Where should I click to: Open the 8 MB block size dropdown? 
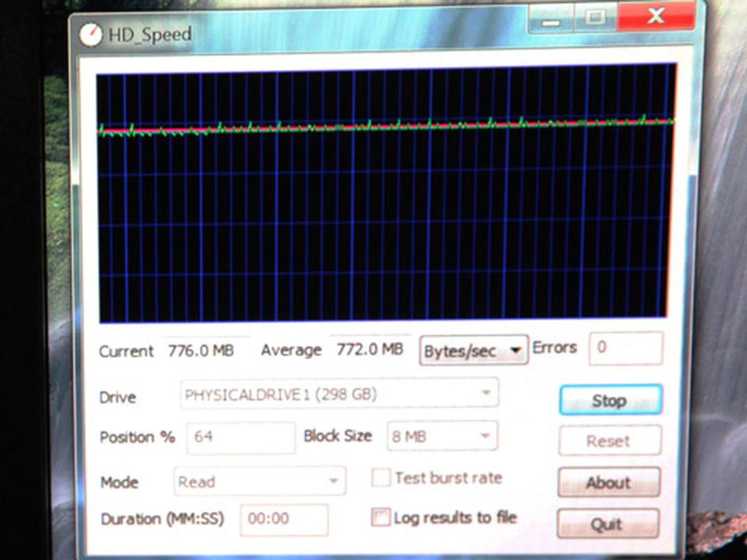tap(442, 436)
